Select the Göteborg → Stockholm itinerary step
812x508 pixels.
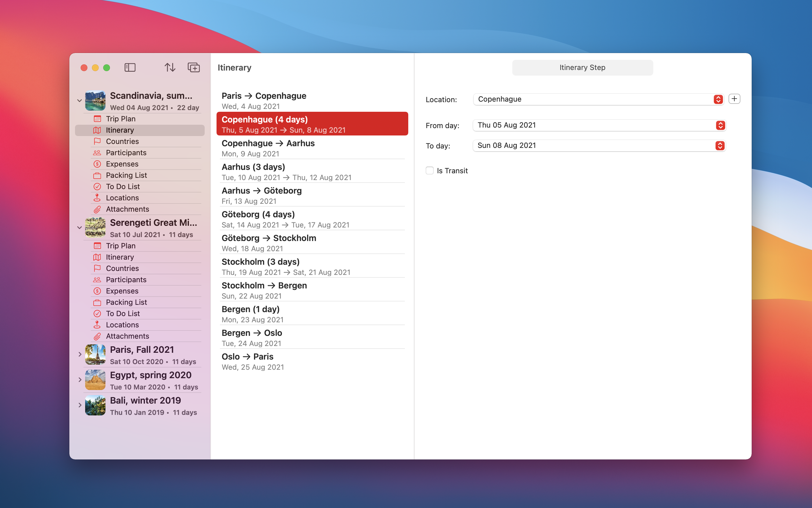coord(312,243)
